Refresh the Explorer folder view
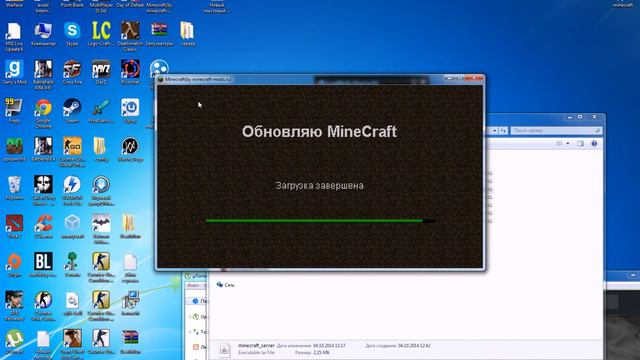 point(503,131)
